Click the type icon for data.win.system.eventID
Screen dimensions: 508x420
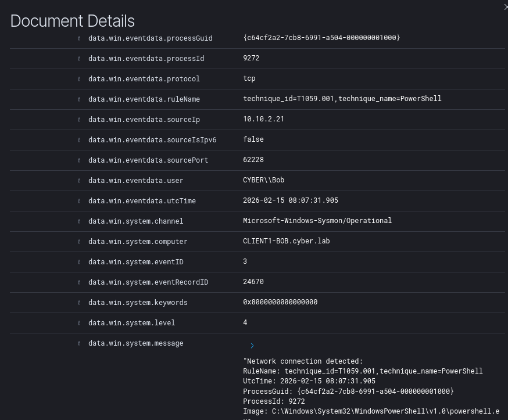(79, 262)
